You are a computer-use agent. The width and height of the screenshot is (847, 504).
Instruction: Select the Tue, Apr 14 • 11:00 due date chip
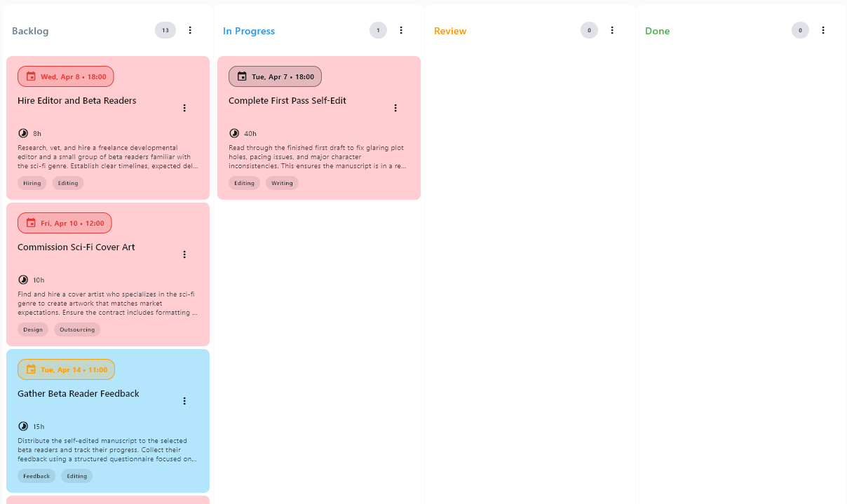pyautogui.click(x=66, y=369)
